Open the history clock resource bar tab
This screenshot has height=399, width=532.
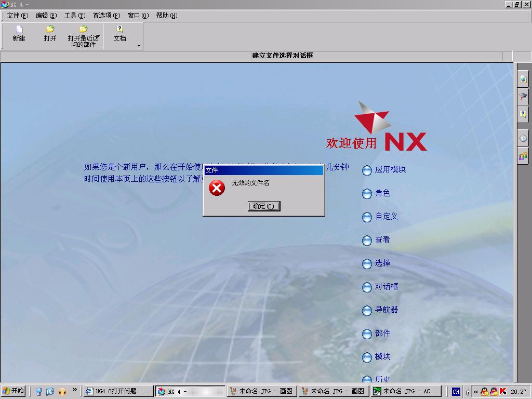point(523,138)
